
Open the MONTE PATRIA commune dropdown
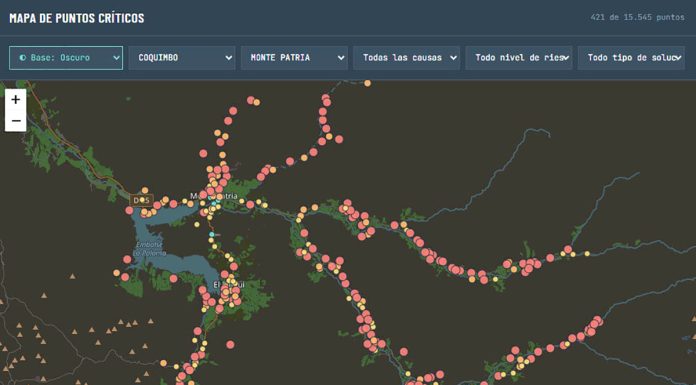click(x=294, y=58)
